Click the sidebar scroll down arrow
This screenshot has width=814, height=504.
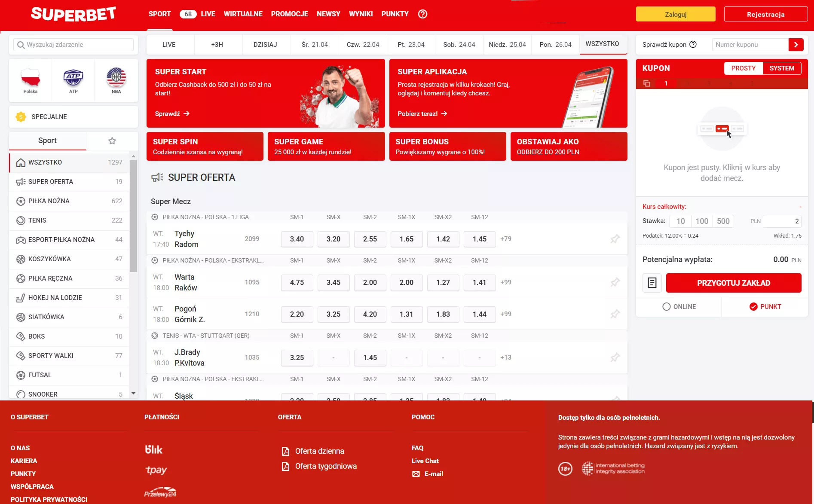[x=133, y=394]
